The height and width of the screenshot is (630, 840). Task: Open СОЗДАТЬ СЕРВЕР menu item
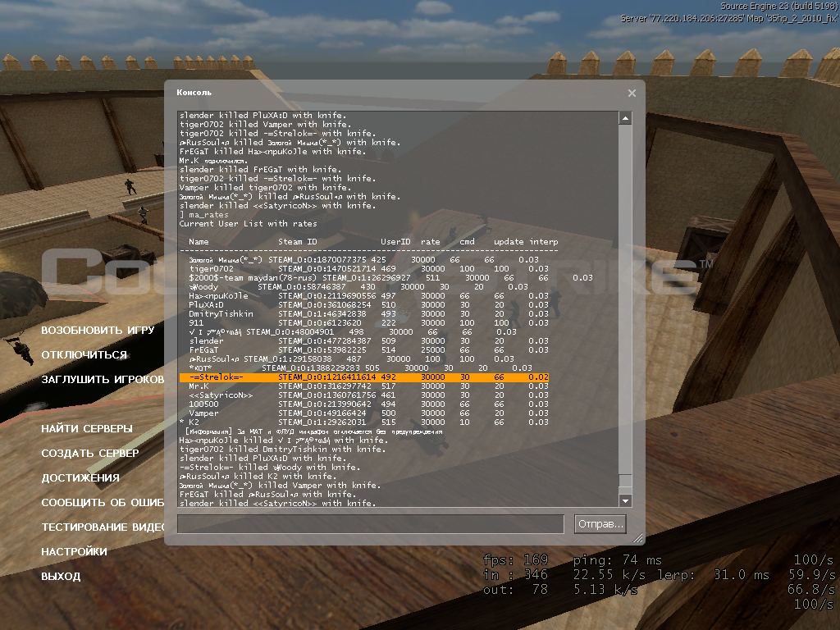pyautogui.click(x=90, y=453)
